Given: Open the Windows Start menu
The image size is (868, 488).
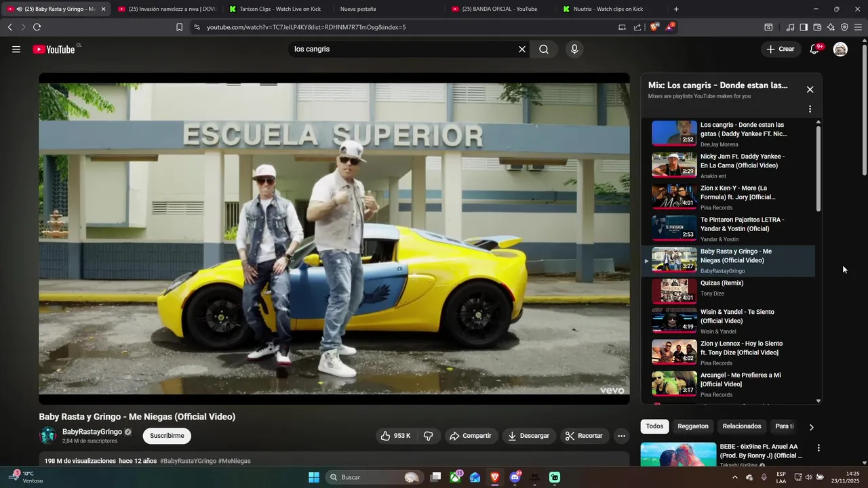Looking at the screenshot, I should (x=314, y=477).
